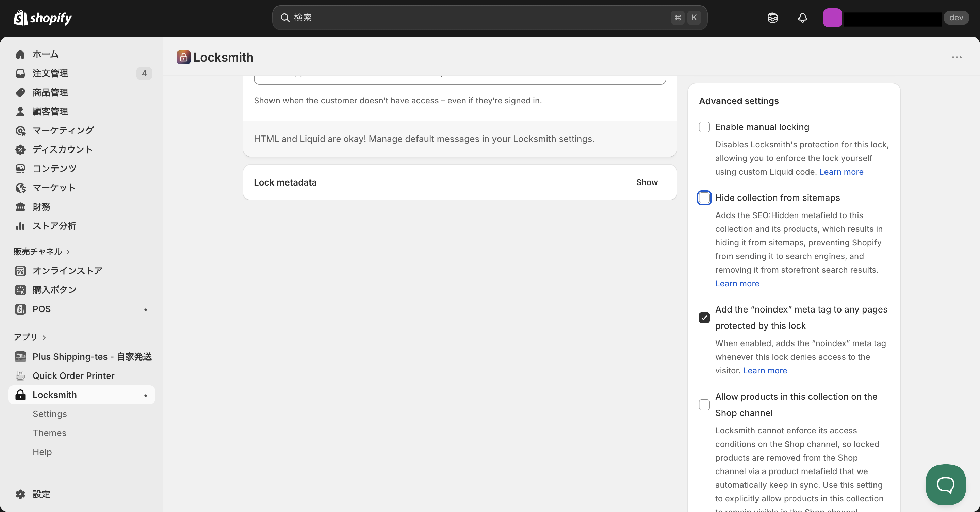Expand the 販売チャネル section chevron
Image resolution: width=980 pixels, height=512 pixels.
[x=68, y=252]
